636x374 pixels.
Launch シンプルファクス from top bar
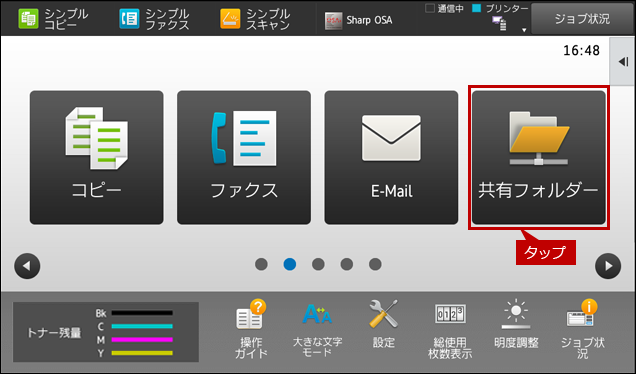(x=154, y=19)
